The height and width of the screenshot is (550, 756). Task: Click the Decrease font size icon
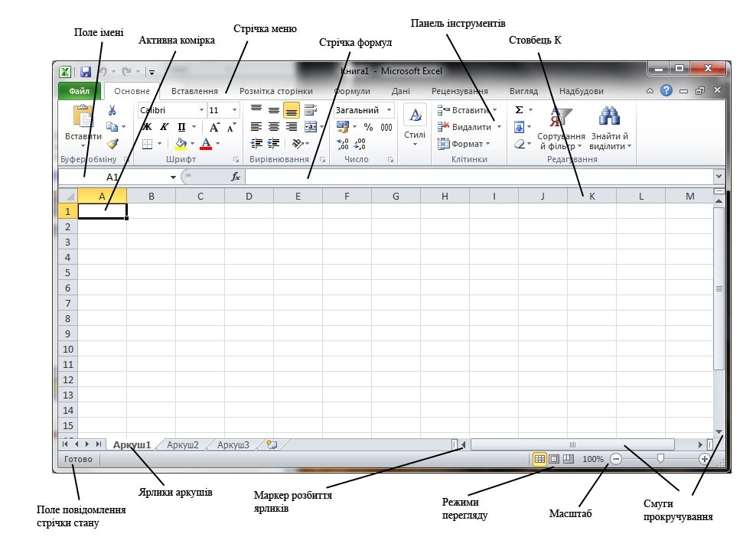point(231,127)
